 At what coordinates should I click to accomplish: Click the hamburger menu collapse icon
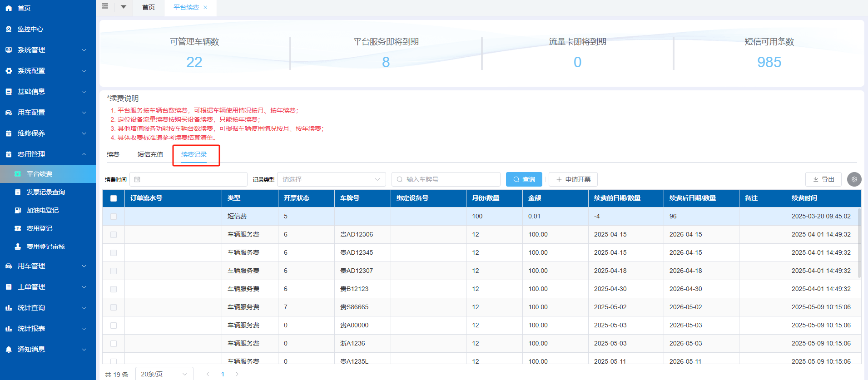point(105,6)
